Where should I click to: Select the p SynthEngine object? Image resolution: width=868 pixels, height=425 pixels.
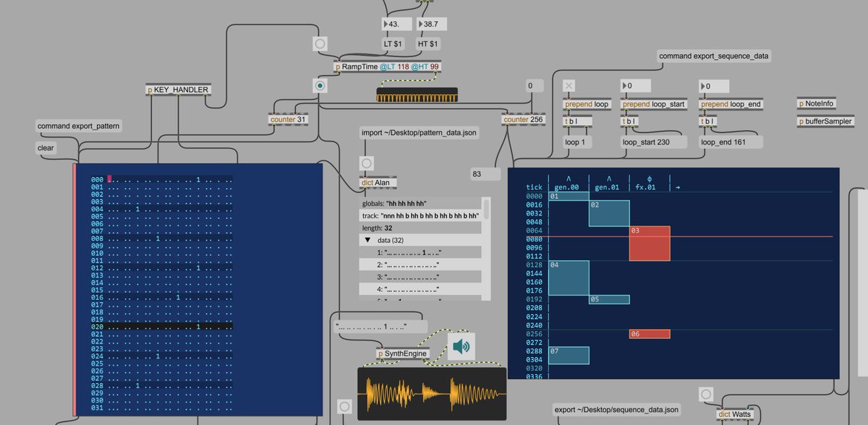pos(404,353)
